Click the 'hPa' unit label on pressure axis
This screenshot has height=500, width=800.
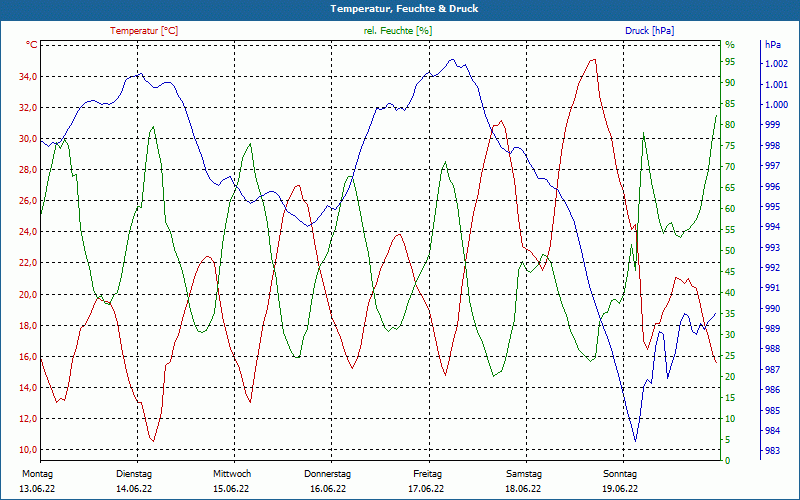click(x=772, y=45)
